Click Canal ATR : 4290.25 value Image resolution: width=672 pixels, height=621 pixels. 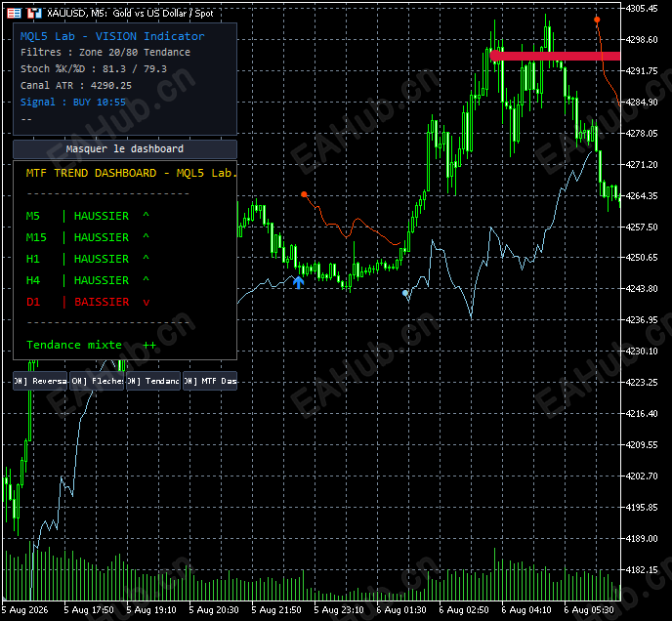[76, 86]
